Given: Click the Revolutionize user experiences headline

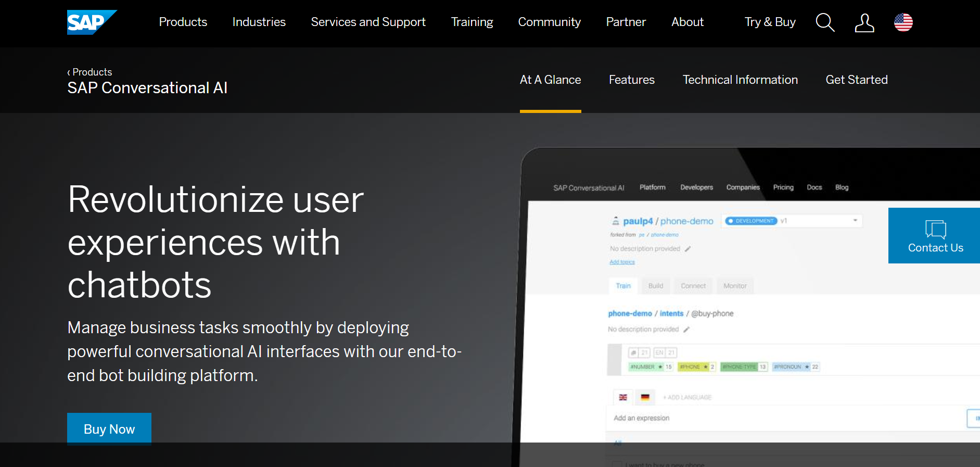Looking at the screenshot, I should (215, 242).
